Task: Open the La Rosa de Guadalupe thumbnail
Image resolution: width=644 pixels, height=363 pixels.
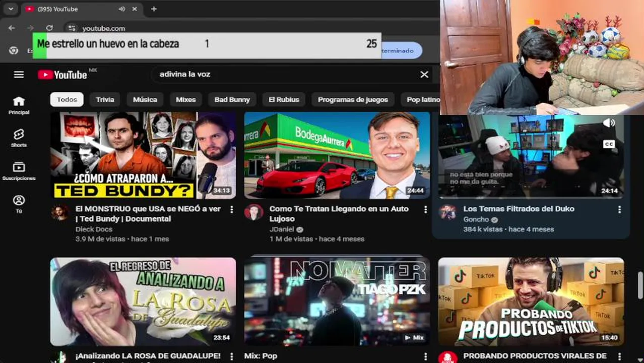Action: (143, 301)
